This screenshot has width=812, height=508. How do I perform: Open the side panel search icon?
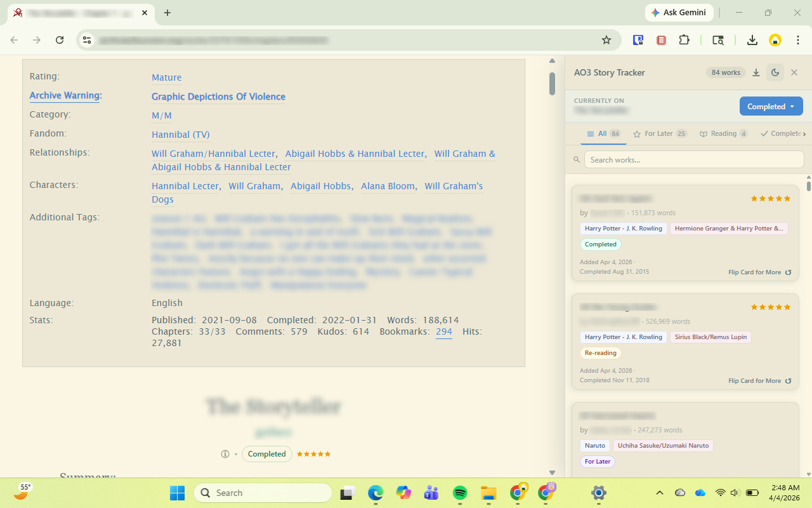(718, 40)
